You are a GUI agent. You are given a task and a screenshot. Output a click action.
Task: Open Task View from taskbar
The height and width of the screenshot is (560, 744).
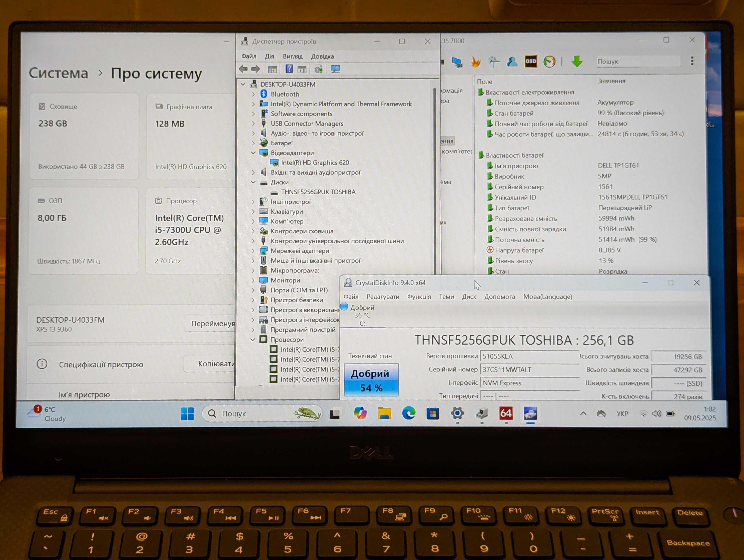pos(334,414)
